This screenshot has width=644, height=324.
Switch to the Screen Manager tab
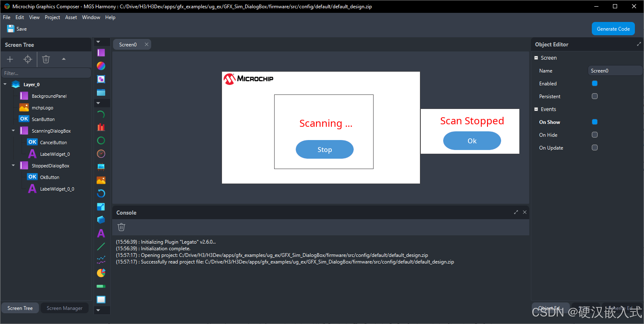[x=65, y=308]
